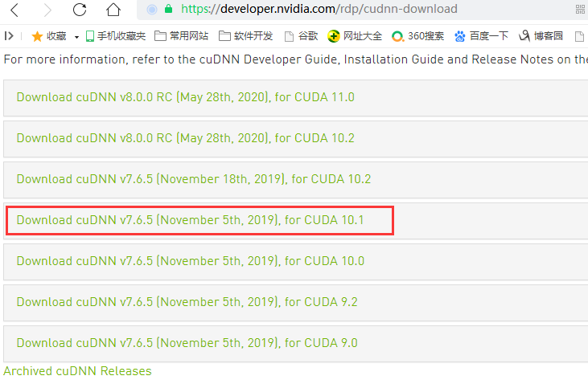Open the Archived cuDNN Releases link

click(78, 371)
